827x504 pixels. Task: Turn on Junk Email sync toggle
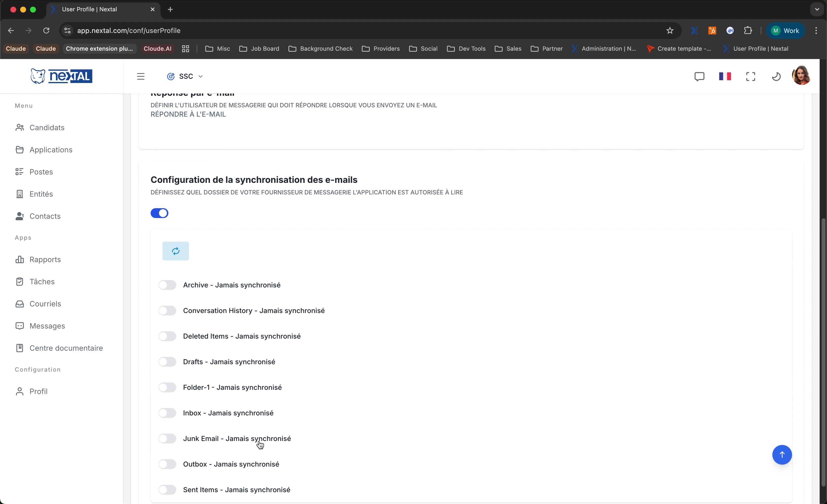(x=167, y=438)
